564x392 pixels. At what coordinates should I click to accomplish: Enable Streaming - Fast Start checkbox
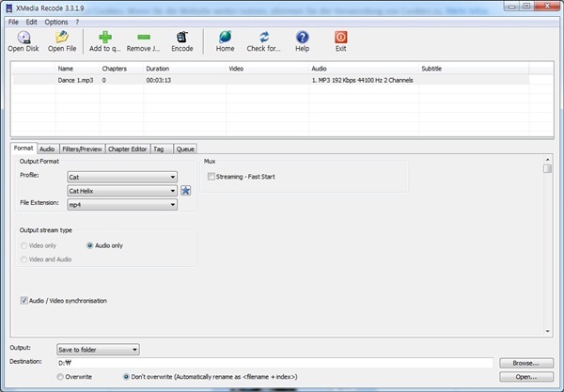tap(211, 177)
